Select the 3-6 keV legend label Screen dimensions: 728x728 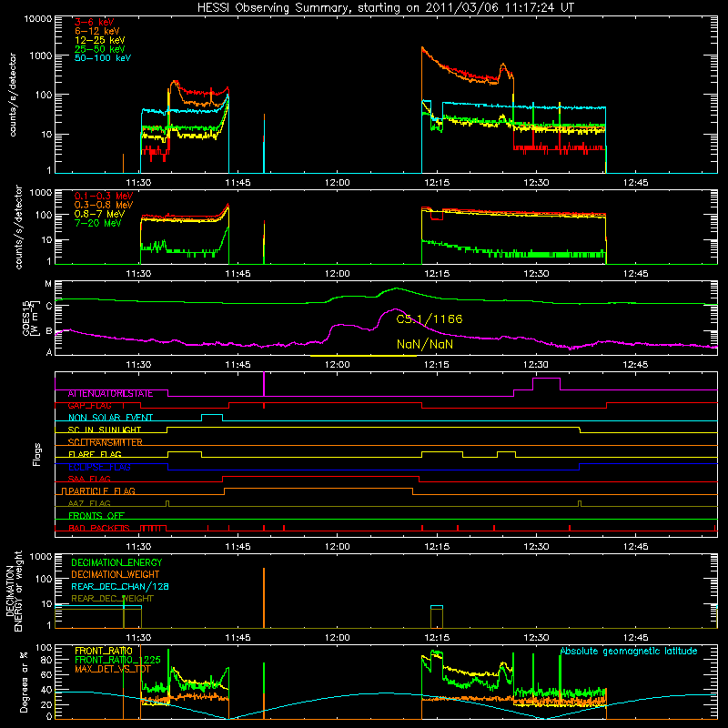click(95, 22)
